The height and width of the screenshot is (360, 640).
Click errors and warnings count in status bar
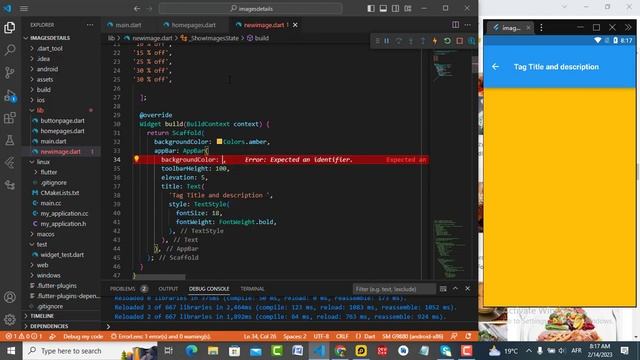coord(24,336)
